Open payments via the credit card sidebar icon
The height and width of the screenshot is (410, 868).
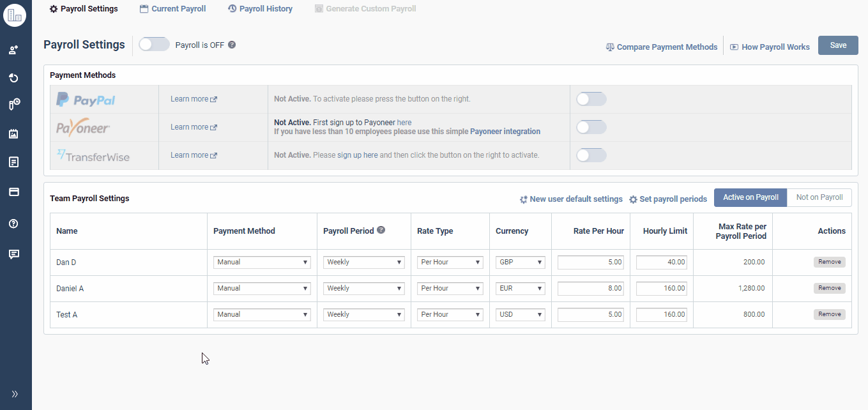15,192
